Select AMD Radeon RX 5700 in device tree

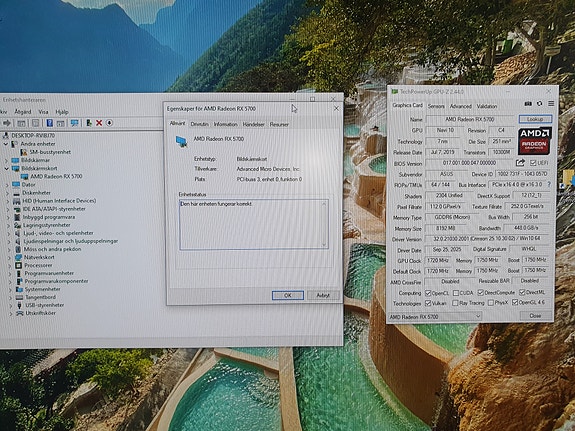pos(56,176)
